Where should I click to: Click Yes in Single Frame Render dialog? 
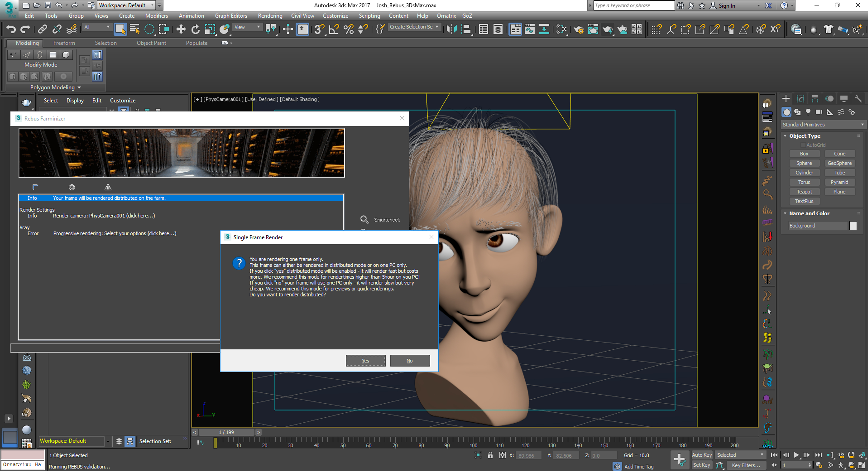tap(366, 361)
